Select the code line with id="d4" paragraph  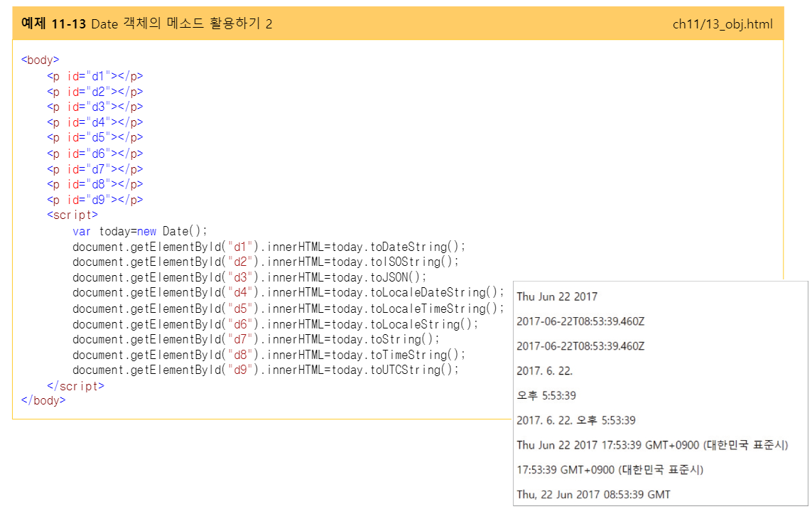(x=94, y=122)
